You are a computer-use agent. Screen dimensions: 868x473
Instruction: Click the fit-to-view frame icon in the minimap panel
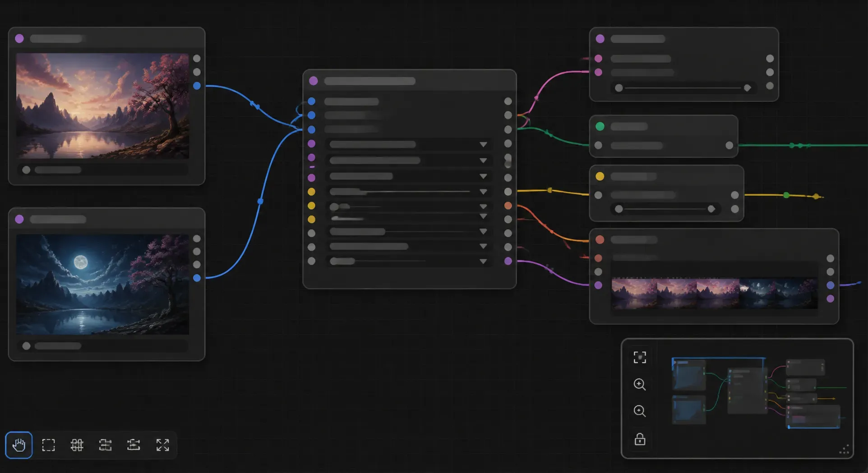pos(640,358)
